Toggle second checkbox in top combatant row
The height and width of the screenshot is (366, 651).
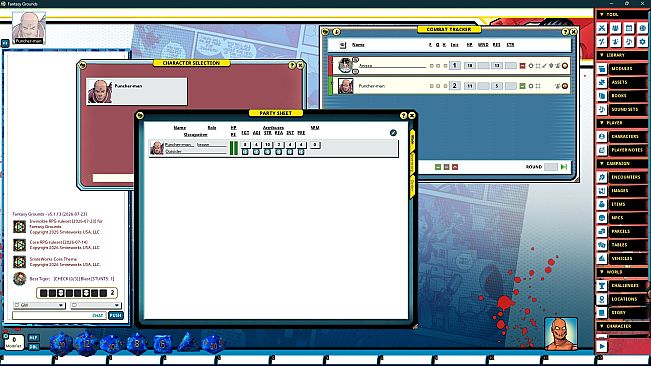coord(438,66)
